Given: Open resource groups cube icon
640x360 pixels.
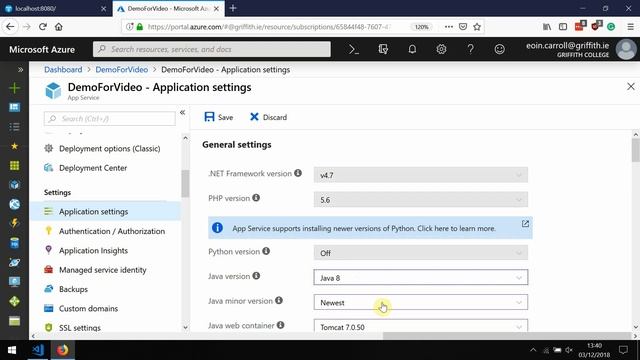Looking at the screenshot, I should coord(14,184).
